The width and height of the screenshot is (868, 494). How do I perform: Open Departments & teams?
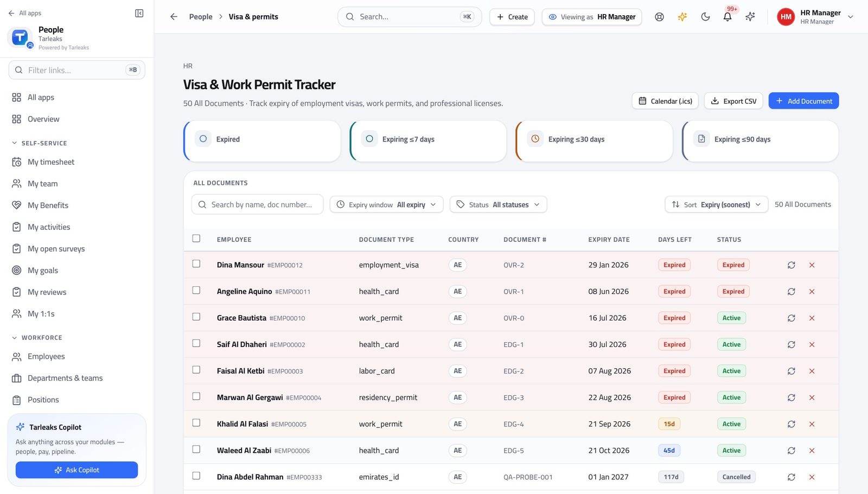76,378
